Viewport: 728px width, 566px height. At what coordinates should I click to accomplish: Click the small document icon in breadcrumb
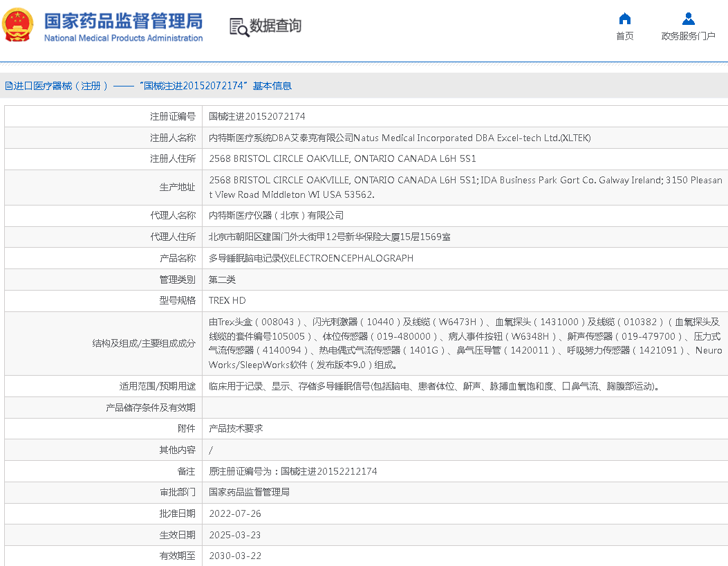[x=8, y=86]
